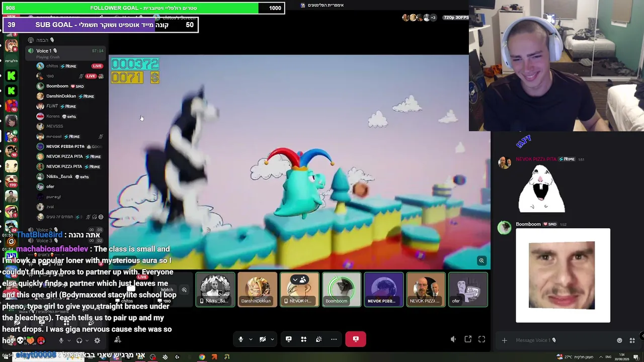
Task: Open the soundboard icon
Action: [x=318, y=339]
